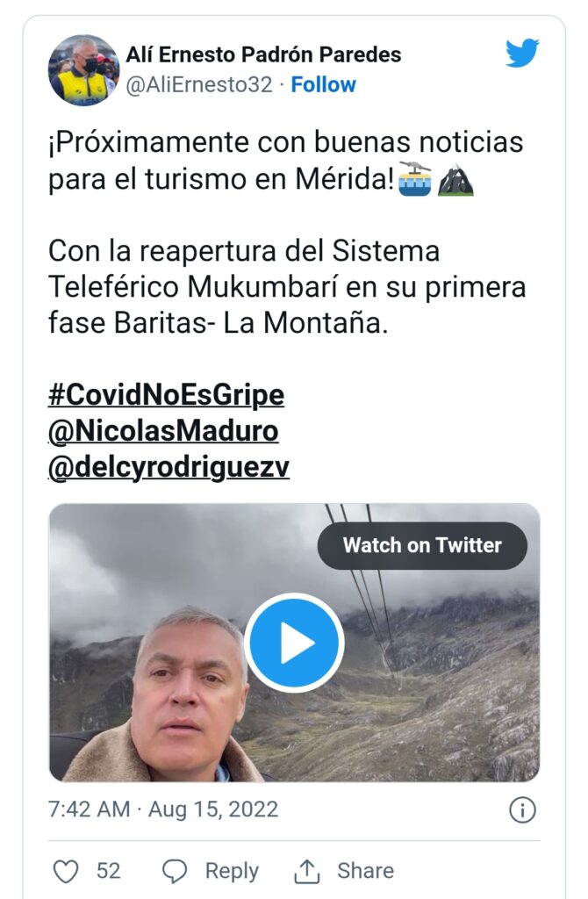Open the #CovidNoEsGripe hashtag

pos(166,395)
